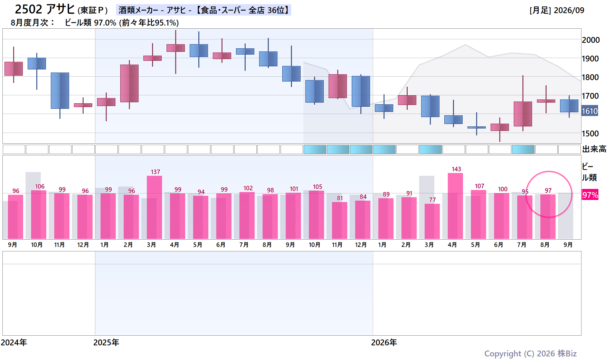The height and width of the screenshot is (364, 615).
Task: Click the "Copyright (C) 2026 株Biz" text
Action: (530, 354)
